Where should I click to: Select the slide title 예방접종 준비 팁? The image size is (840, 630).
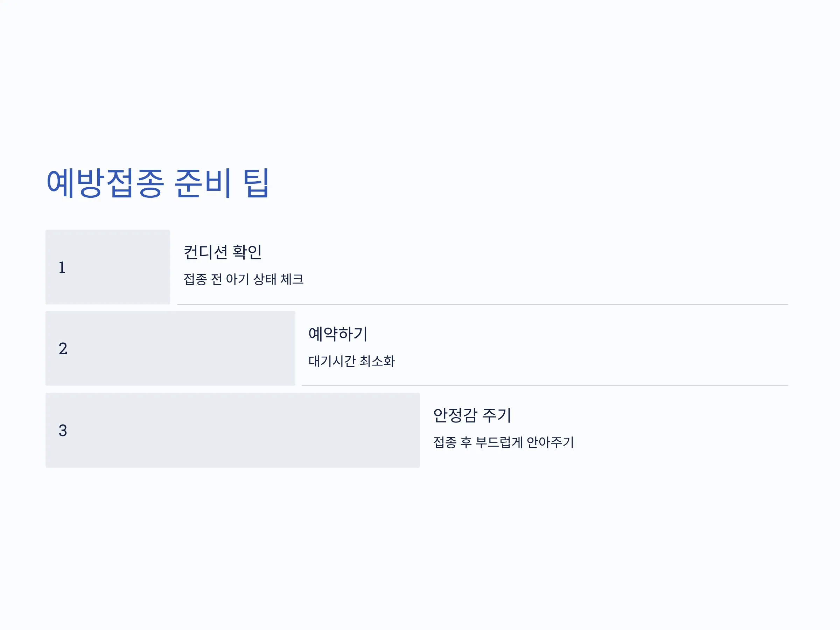158,183
